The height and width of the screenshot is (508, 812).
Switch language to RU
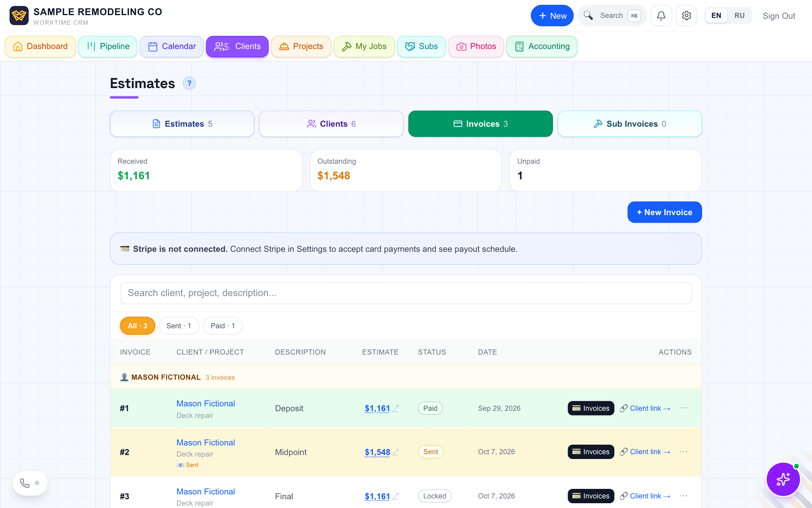740,16
